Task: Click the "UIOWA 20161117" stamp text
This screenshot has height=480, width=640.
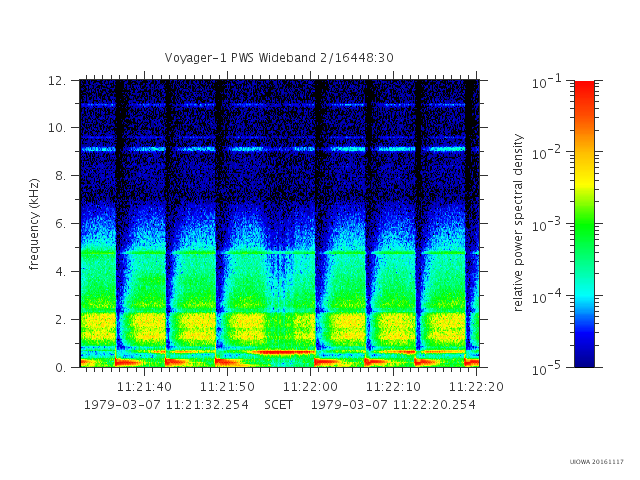Action: (x=597, y=462)
